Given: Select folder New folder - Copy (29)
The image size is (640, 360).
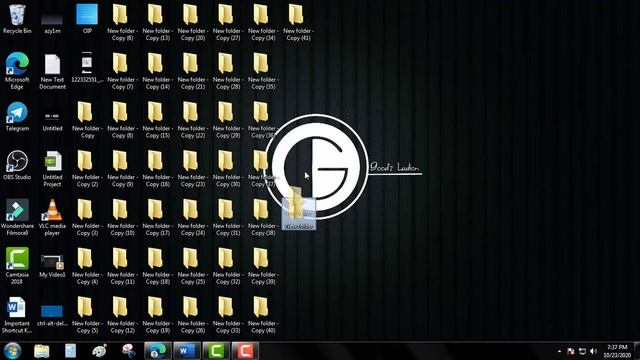Looking at the screenshot, I should pyautogui.click(x=228, y=120).
